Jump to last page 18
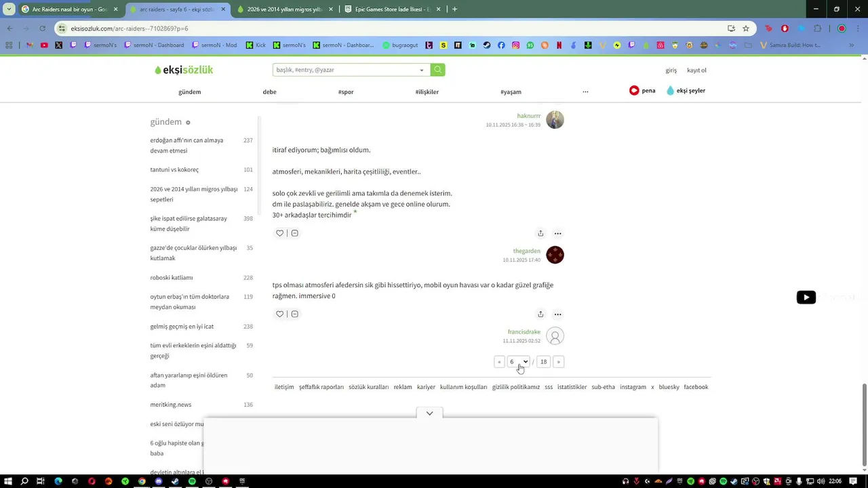This screenshot has height=488, width=868. click(543, 362)
